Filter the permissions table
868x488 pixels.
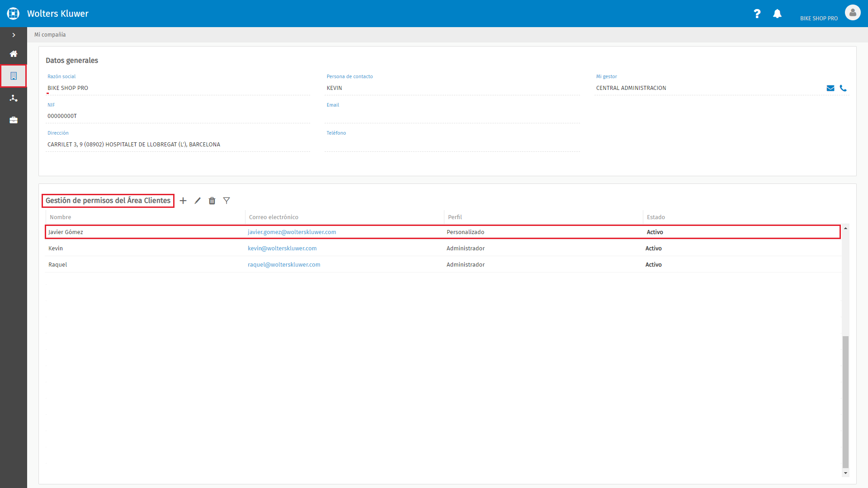tap(226, 201)
